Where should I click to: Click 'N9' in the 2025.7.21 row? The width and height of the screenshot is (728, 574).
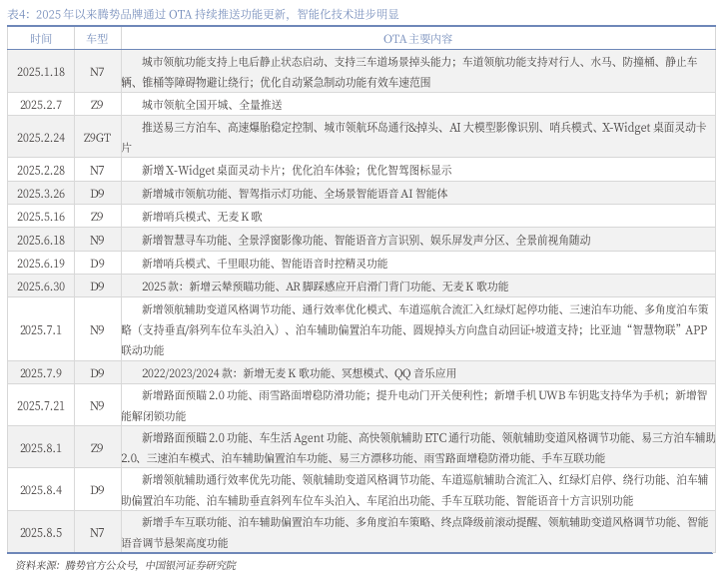tap(97, 406)
